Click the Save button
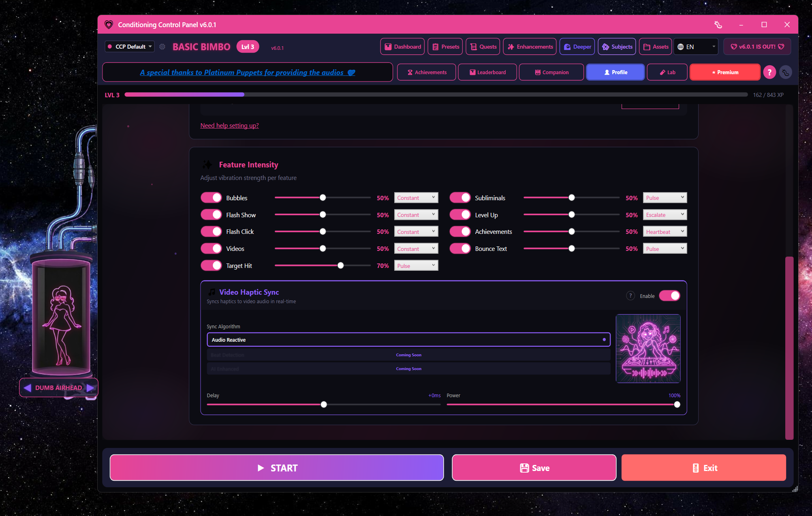The width and height of the screenshot is (812, 516). pos(534,468)
